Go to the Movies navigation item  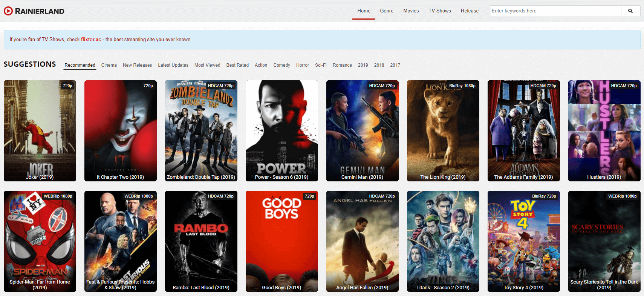tap(411, 11)
